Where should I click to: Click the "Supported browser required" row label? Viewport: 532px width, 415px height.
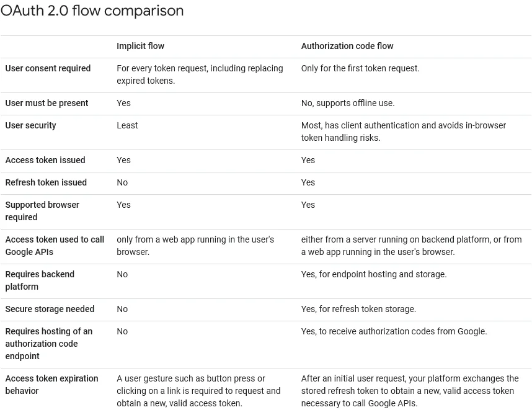pyautogui.click(x=42, y=211)
